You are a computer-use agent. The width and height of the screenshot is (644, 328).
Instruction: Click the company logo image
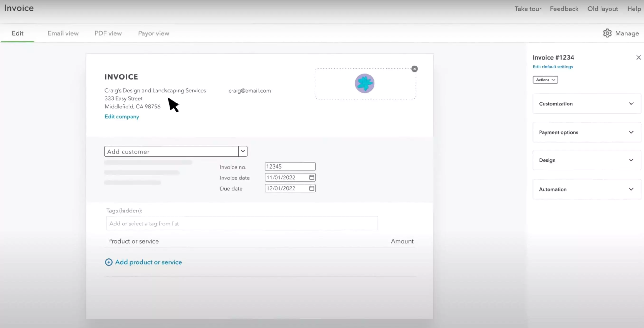365,84
